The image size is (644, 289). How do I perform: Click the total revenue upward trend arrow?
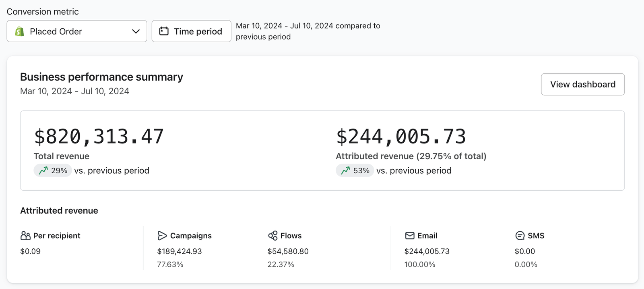point(43,171)
